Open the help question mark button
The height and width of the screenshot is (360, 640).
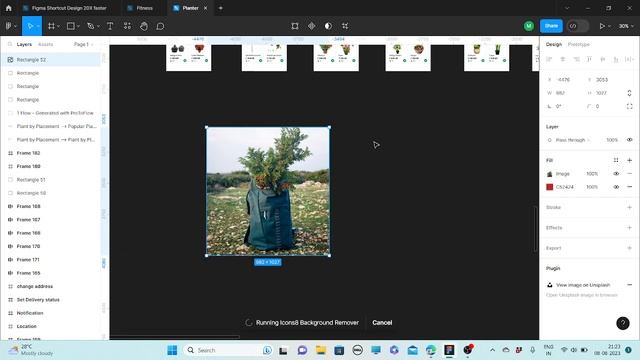click(622, 323)
